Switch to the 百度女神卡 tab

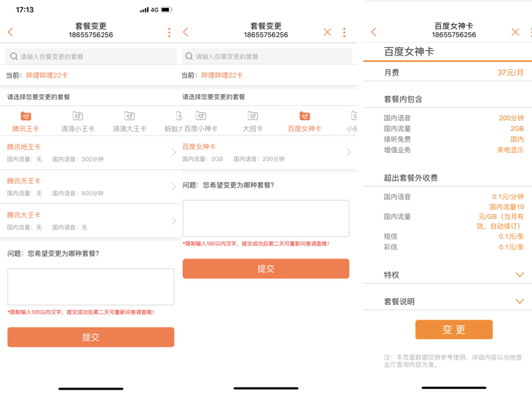pyautogui.click(x=304, y=121)
